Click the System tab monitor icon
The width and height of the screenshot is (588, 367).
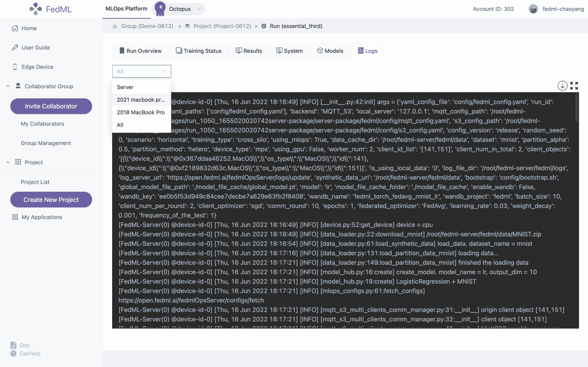(x=279, y=50)
